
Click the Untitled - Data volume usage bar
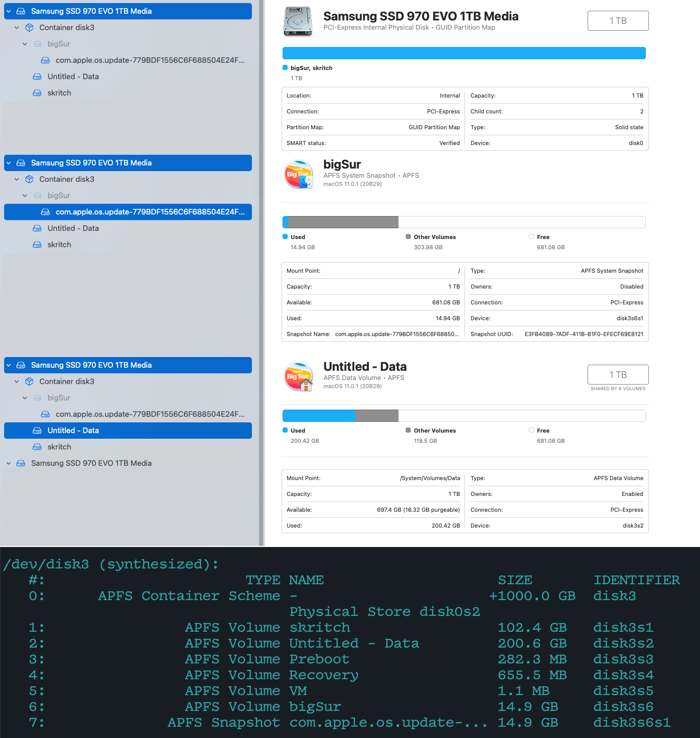[x=464, y=416]
